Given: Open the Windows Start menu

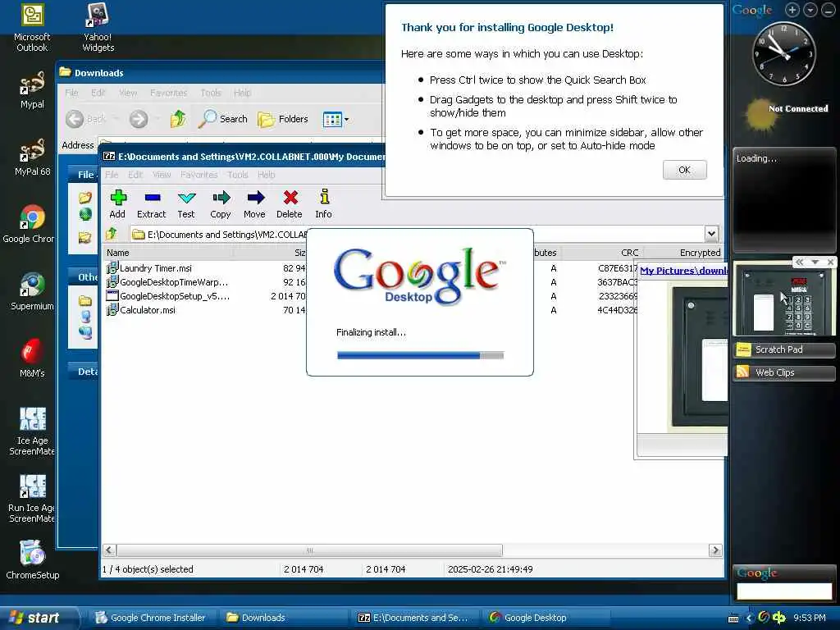Looking at the screenshot, I should [39, 618].
